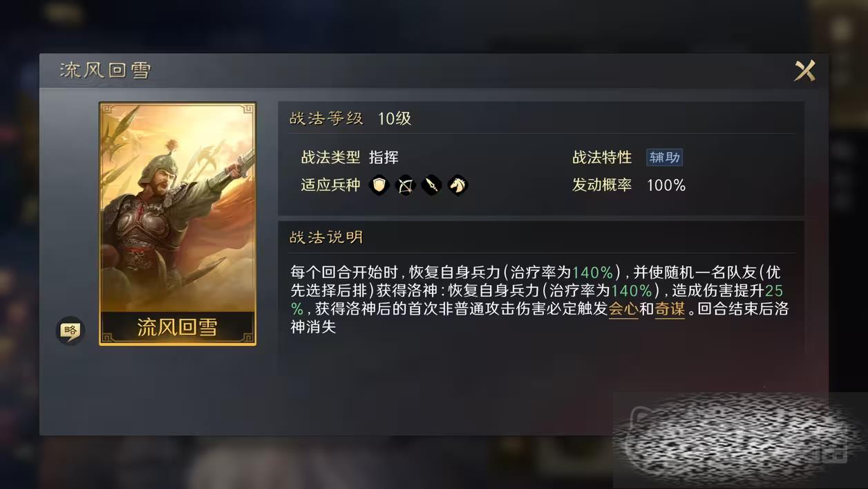868x489 pixels.
Task: Tap the general's card artwork
Action: coord(178,207)
